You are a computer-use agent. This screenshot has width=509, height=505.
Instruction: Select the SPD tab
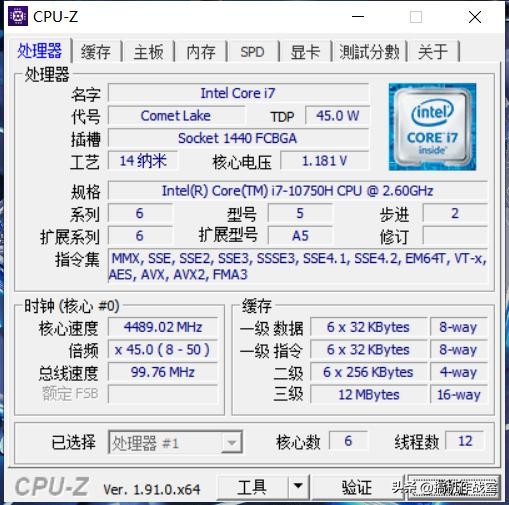[x=252, y=52]
